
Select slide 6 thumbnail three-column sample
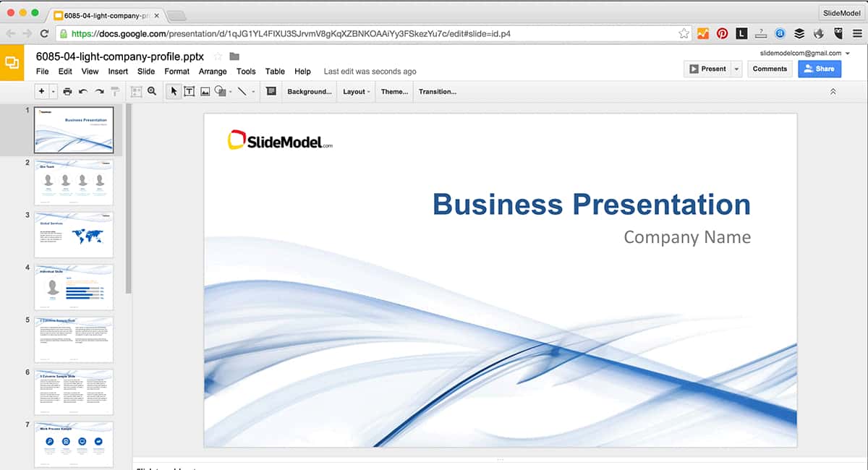74,393
